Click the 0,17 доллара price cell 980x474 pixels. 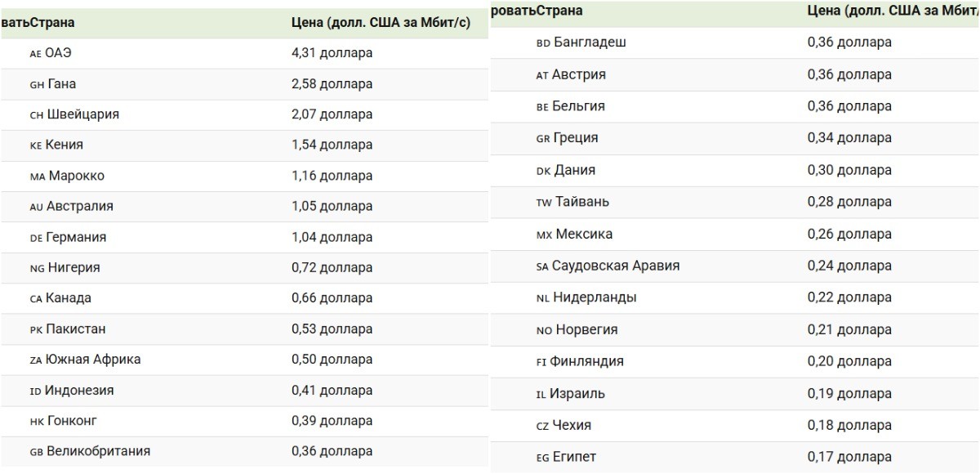click(849, 457)
